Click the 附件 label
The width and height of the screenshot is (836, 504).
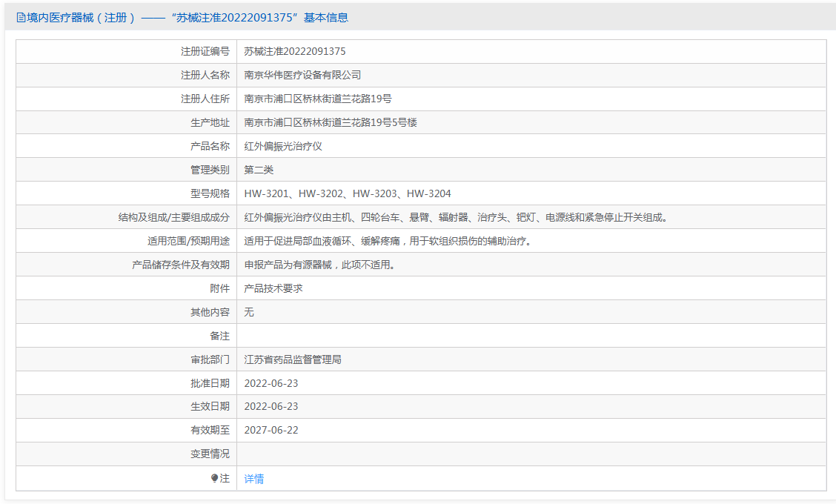[219, 288]
